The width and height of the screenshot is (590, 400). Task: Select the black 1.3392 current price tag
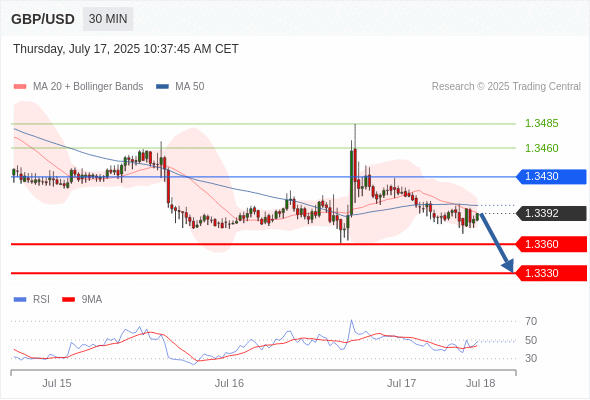[x=551, y=213]
